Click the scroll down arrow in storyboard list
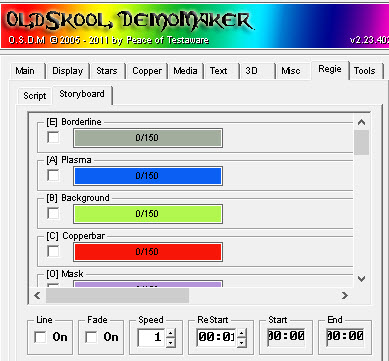Image resolution: width=389 pixels, height=361 pixels. [361, 279]
